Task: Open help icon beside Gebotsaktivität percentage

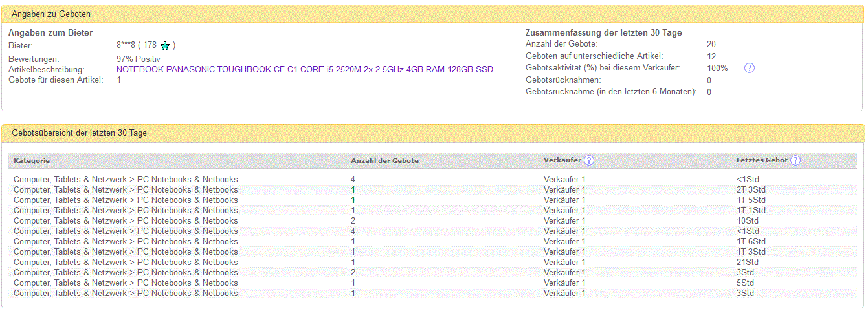Action: pos(750,68)
